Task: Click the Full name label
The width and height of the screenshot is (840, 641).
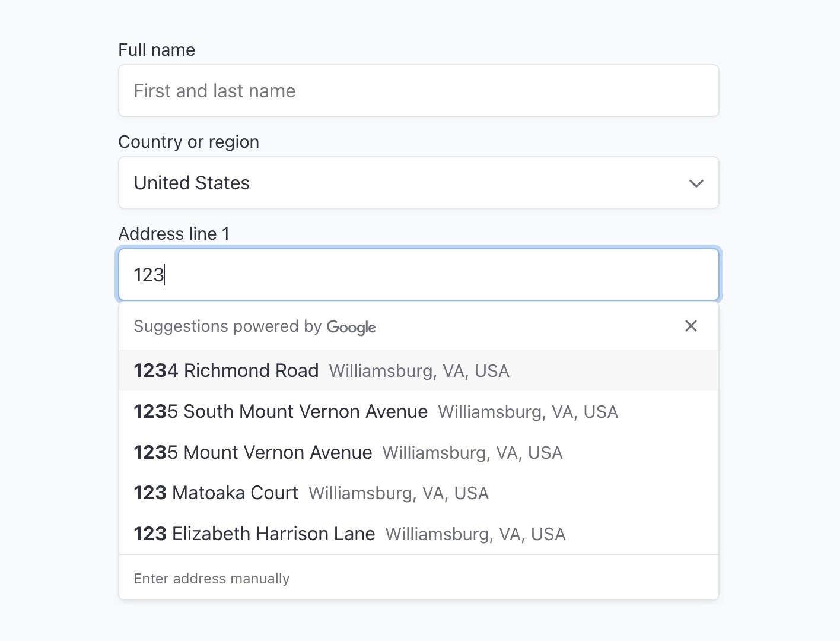Action: tap(157, 50)
